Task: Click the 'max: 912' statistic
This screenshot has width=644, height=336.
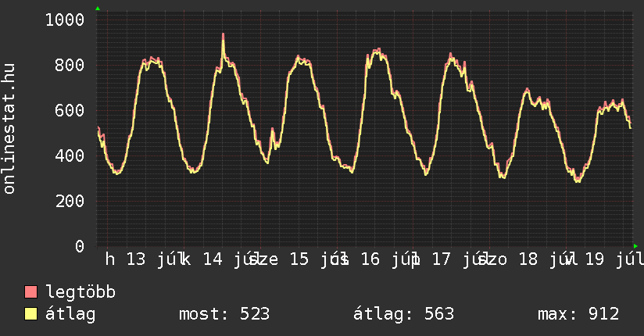Action: [578, 314]
